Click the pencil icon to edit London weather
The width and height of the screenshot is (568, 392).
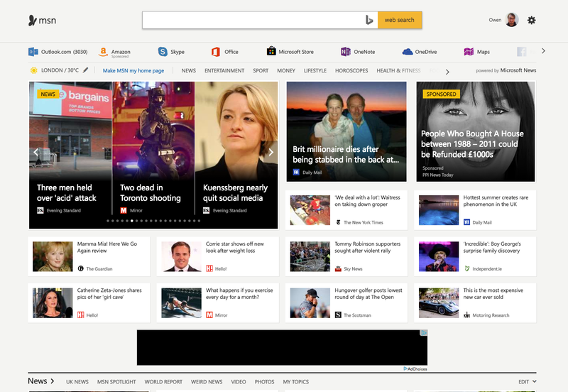click(85, 70)
